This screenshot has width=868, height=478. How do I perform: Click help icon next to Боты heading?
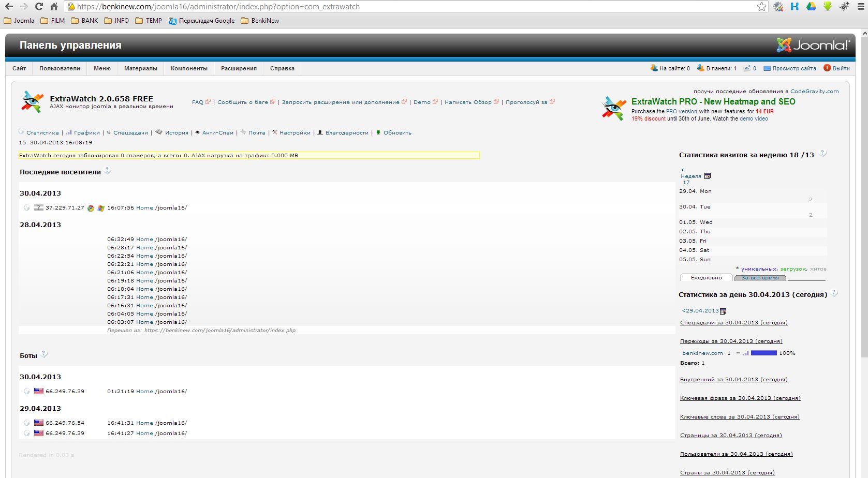pos(44,354)
